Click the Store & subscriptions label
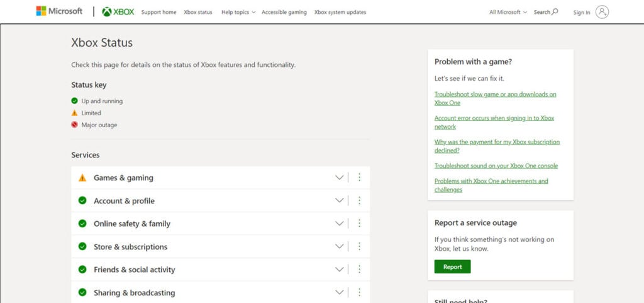Viewport: 644px width, 303px height. [131, 247]
